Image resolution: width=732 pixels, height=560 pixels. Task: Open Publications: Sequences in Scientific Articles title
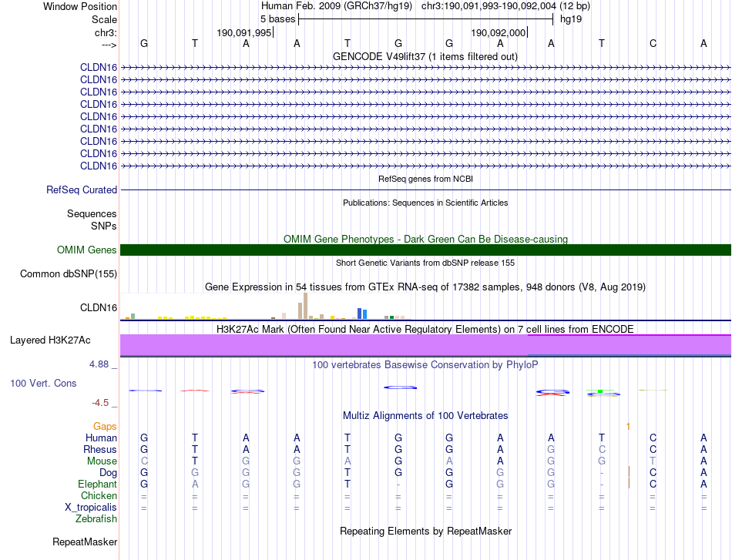pos(425,203)
